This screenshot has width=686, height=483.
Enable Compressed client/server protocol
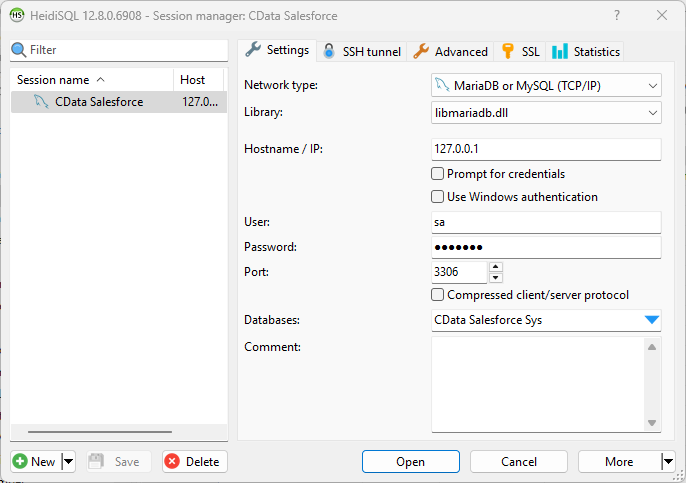tap(438, 295)
